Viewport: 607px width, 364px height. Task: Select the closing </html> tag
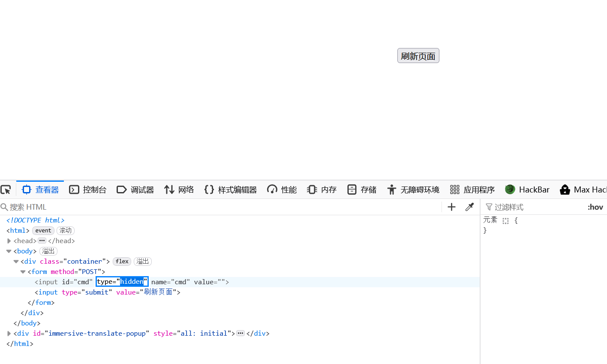pyautogui.click(x=20, y=343)
